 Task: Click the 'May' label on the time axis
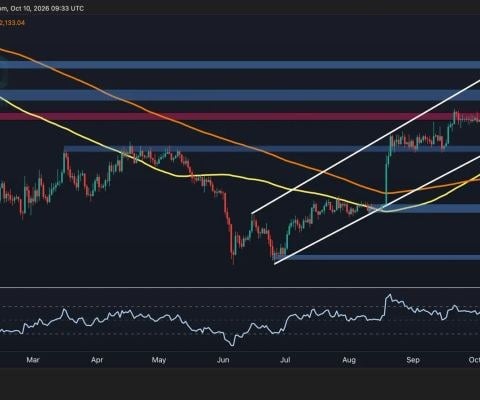(x=159, y=360)
